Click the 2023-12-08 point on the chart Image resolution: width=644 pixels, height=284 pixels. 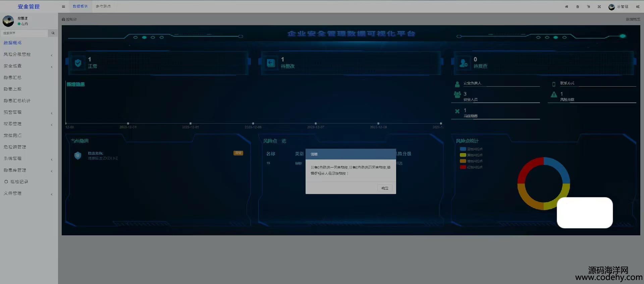(x=378, y=124)
